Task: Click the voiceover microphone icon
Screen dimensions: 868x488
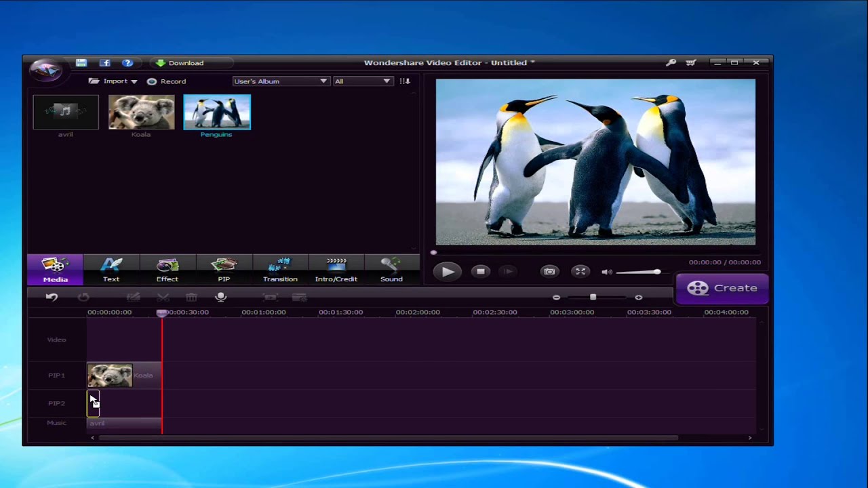Action: pyautogui.click(x=220, y=297)
